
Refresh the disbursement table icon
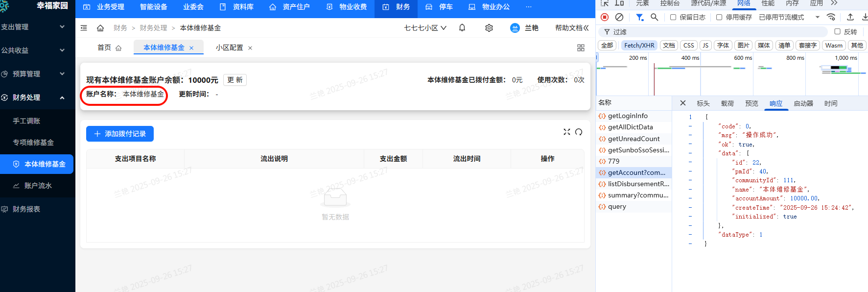pyautogui.click(x=579, y=132)
